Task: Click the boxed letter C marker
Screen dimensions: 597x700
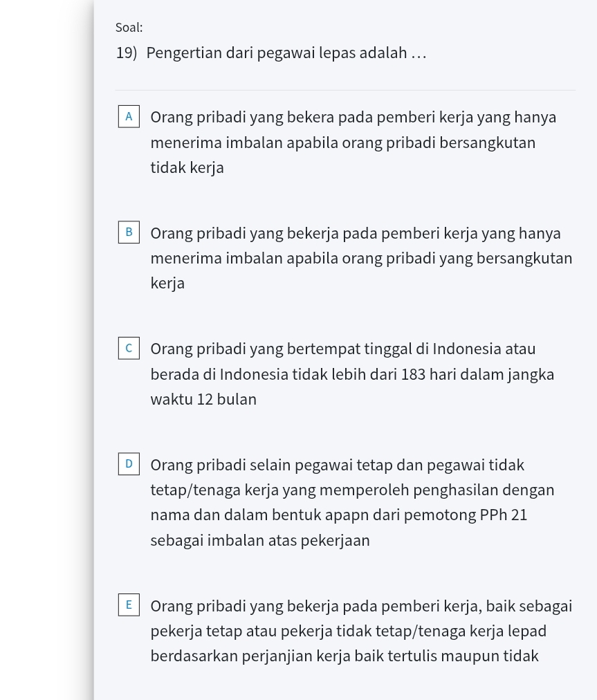Action: pyautogui.click(x=129, y=348)
